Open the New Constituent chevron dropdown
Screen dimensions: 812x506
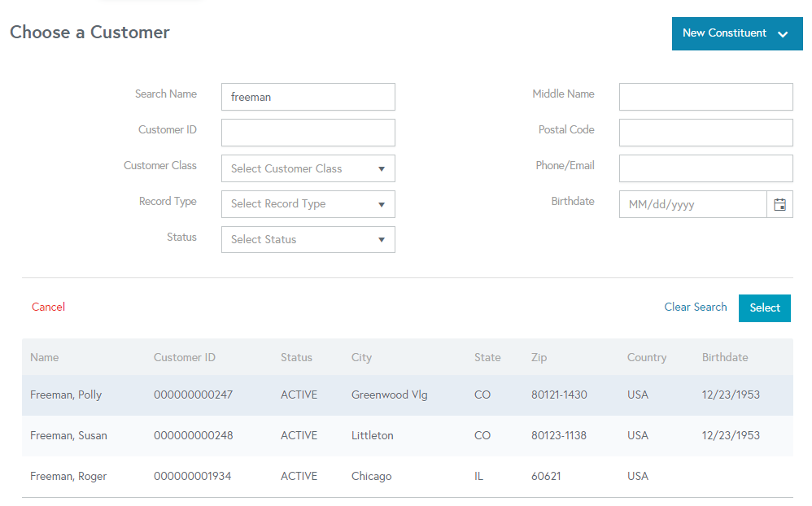point(783,34)
